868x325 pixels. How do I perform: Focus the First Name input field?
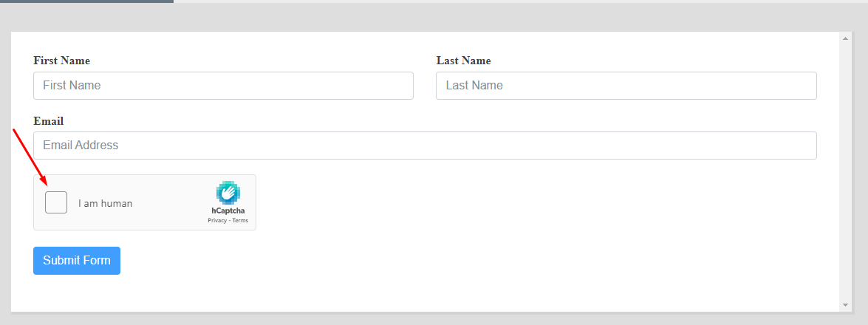point(223,86)
